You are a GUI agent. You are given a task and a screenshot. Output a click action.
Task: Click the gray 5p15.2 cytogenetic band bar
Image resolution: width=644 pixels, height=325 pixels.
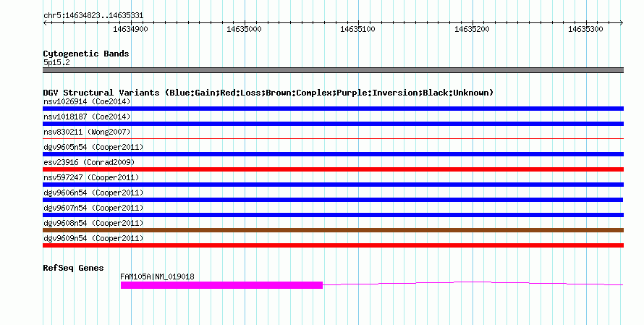(x=333, y=70)
